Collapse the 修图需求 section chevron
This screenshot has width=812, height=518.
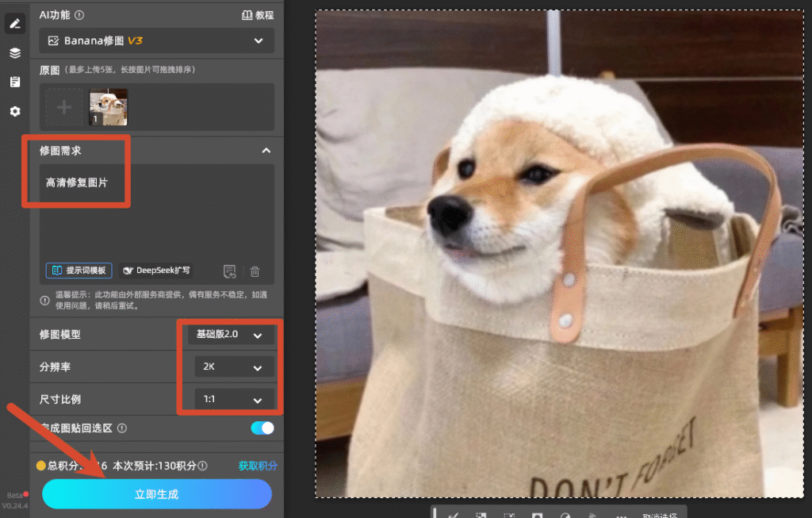pyautogui.click(x=266, y=151)
